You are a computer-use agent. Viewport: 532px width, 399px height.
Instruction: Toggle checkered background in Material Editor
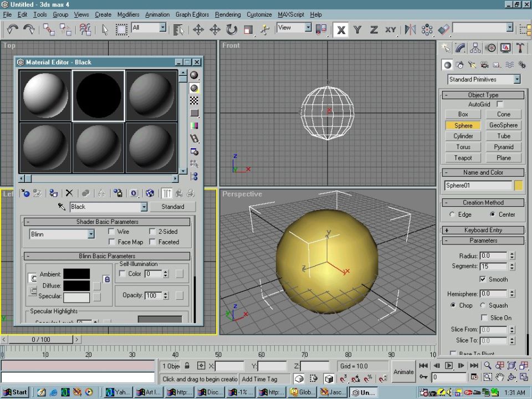(x=194, y=100)
